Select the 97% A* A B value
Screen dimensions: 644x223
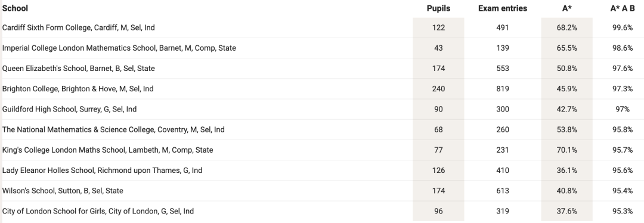coord(622,109)
